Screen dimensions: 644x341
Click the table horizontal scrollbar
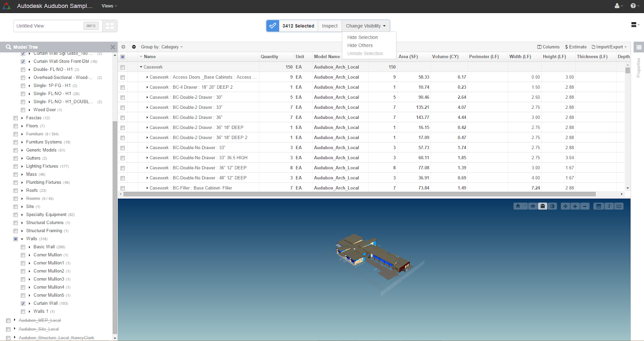pos(360,194)
